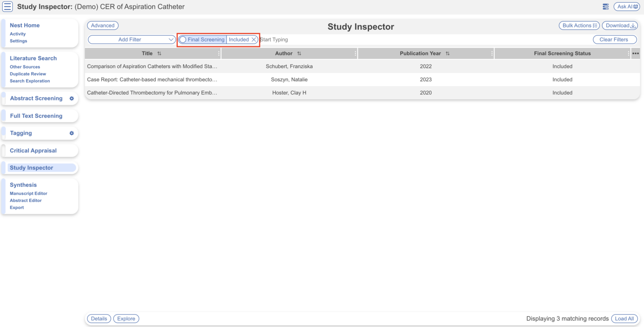Click the stacked bars icon near Ask AI
Screen dimensions: 644x327
tap(605, 6)
